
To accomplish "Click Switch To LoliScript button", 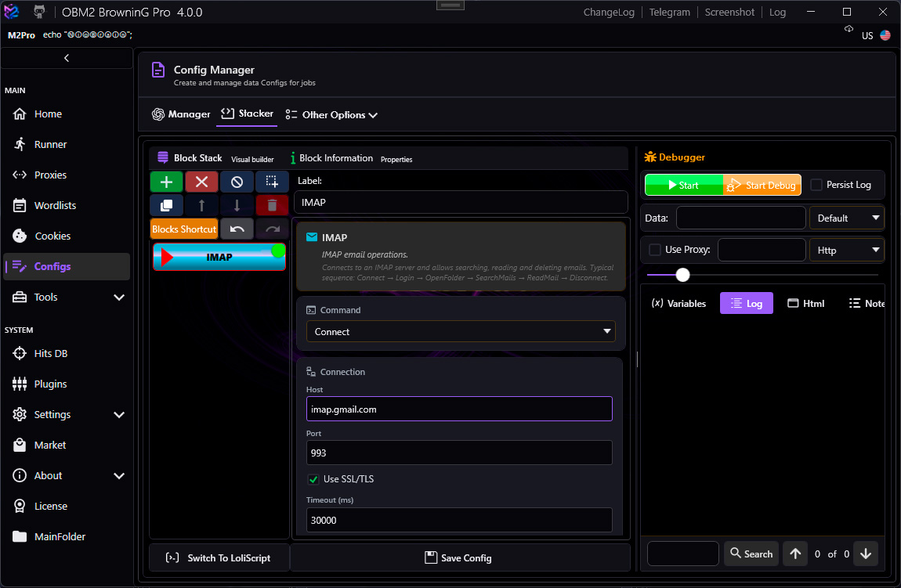I will 219,557.
